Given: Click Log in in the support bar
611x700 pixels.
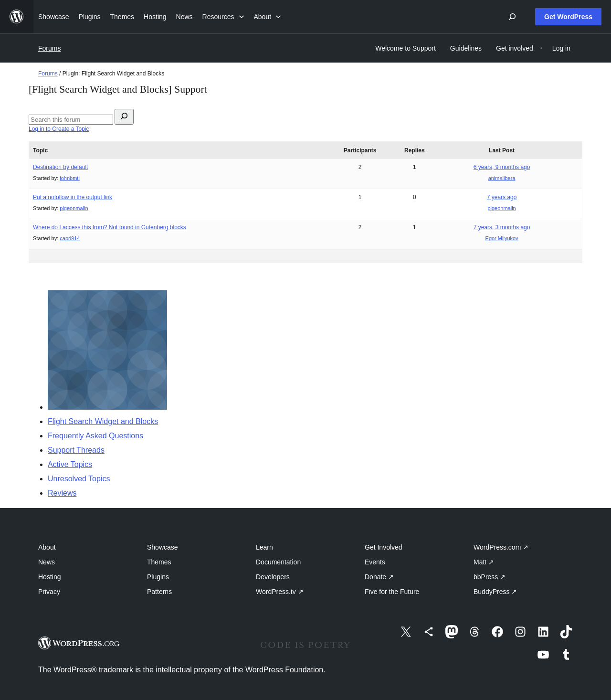Looking at the screenshot, I should (561, 48).
